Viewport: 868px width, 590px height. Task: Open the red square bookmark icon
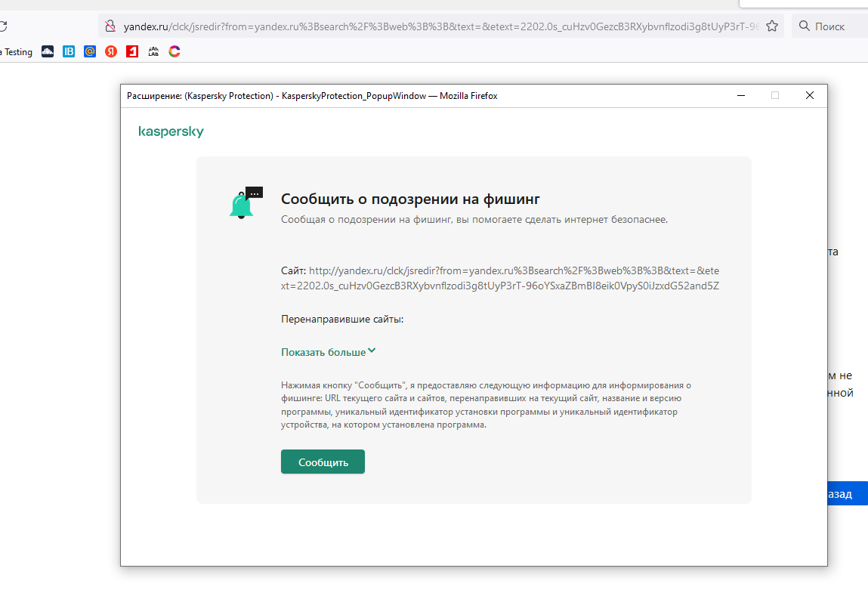tap(132, 51)
